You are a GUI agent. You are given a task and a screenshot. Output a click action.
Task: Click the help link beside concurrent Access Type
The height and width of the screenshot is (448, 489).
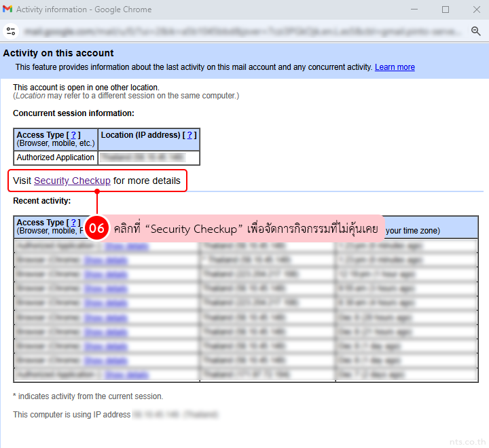click(73, 135)
